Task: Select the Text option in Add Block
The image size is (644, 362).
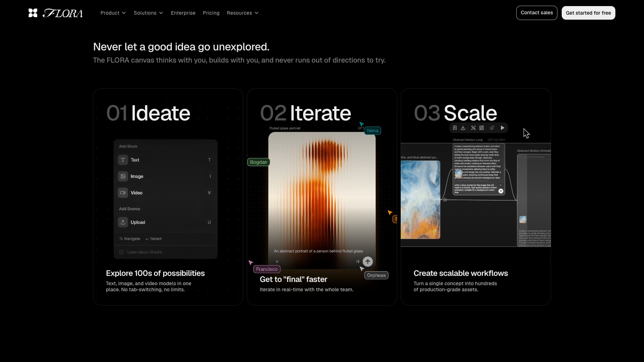Action: [x=165, y=160]
